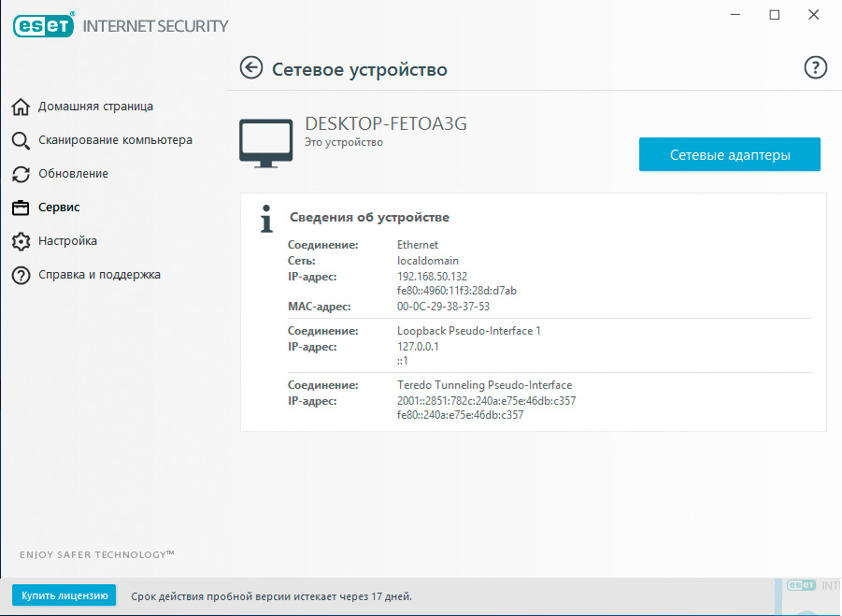Click the localdomain network value
This screenshot has width=842, height=616.
427,261
